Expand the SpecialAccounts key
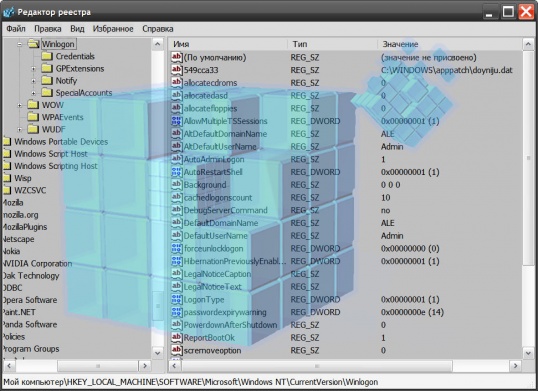This screenshot has height=391, width=538. [x=33, y=93]
